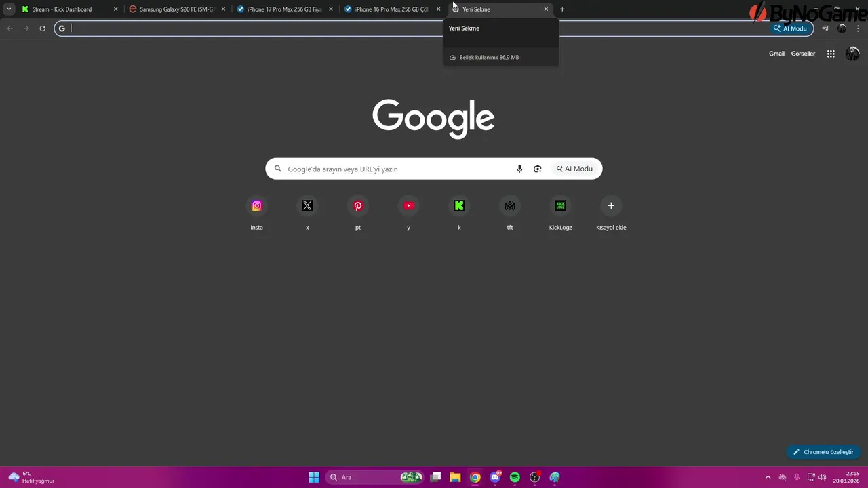Open Spotify from the taskbar

[515, 477]
